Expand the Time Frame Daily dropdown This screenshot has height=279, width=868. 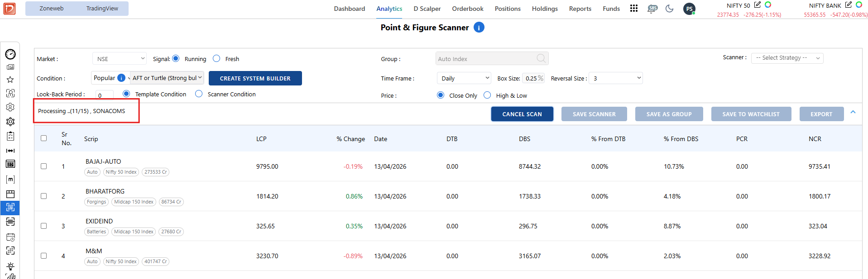click(464, 78)
